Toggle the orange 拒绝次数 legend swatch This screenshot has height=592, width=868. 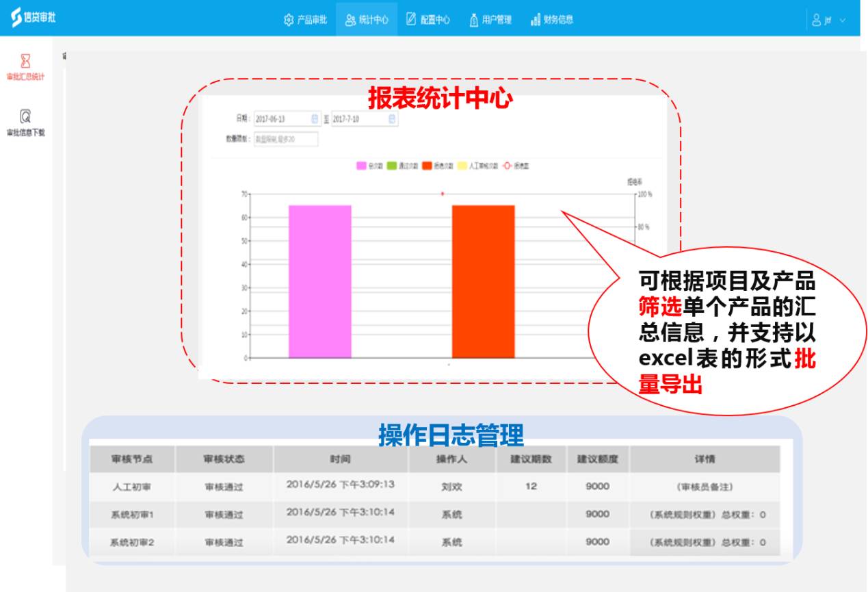tap(427, 166)
